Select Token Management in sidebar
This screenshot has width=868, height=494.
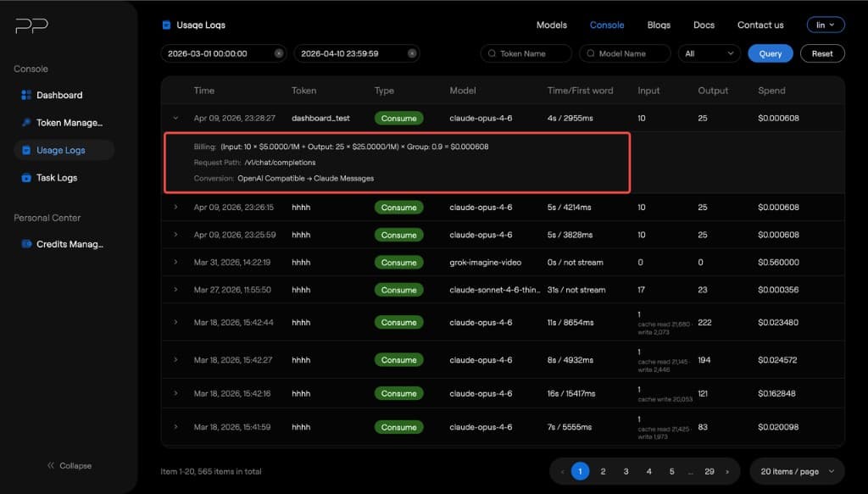click(x=64, y=123)
